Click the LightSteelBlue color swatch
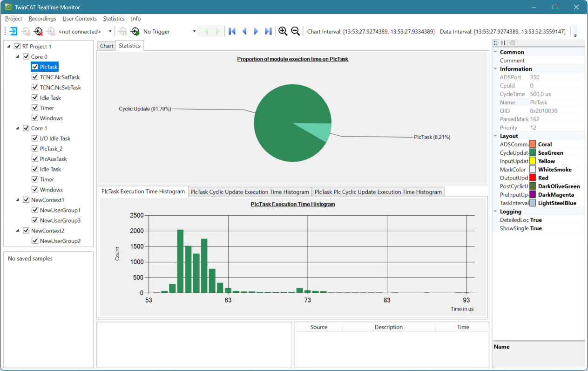 [x=533, y=203]
